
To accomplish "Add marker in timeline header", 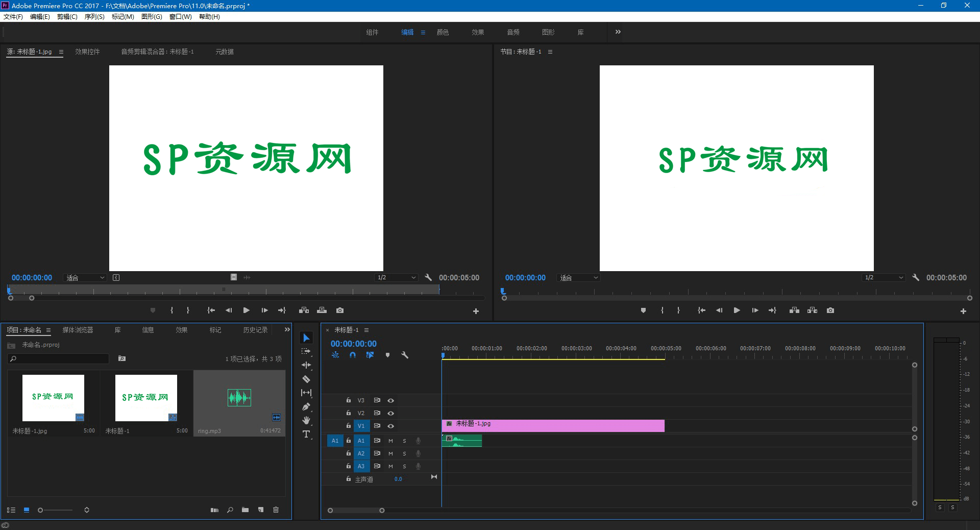I will click(x=387, y=355).
